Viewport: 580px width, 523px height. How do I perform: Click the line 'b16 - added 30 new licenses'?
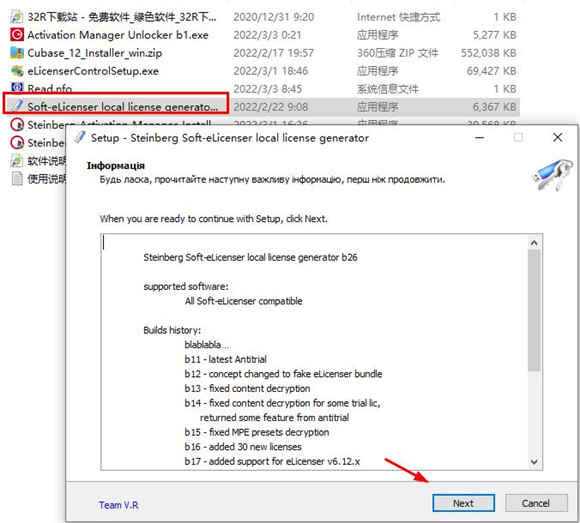243,446
